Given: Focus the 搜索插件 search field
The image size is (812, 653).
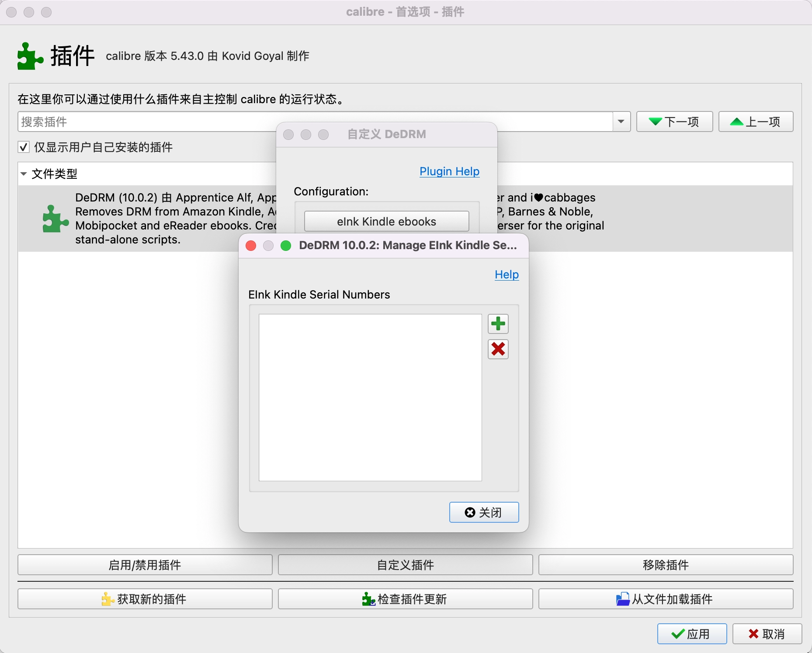Looking at the screenshot, I should click(x=315, y=122).
